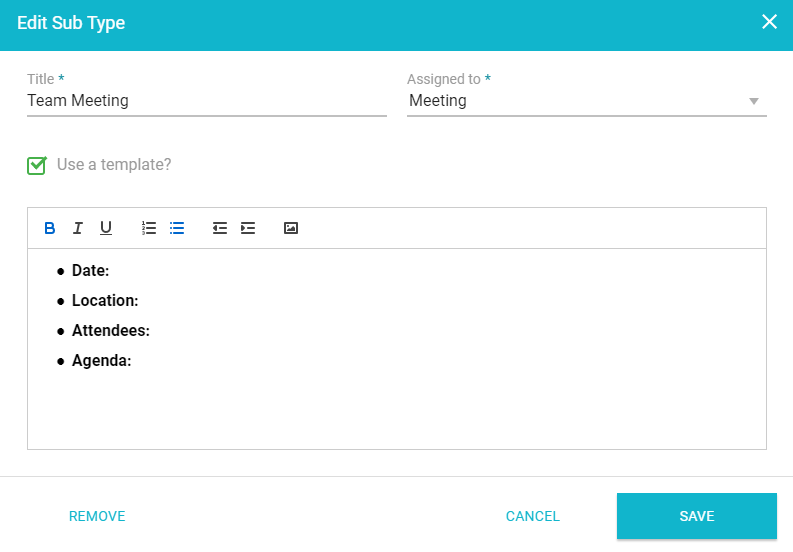Toggle the bulleted list format

tap(177, 228)
